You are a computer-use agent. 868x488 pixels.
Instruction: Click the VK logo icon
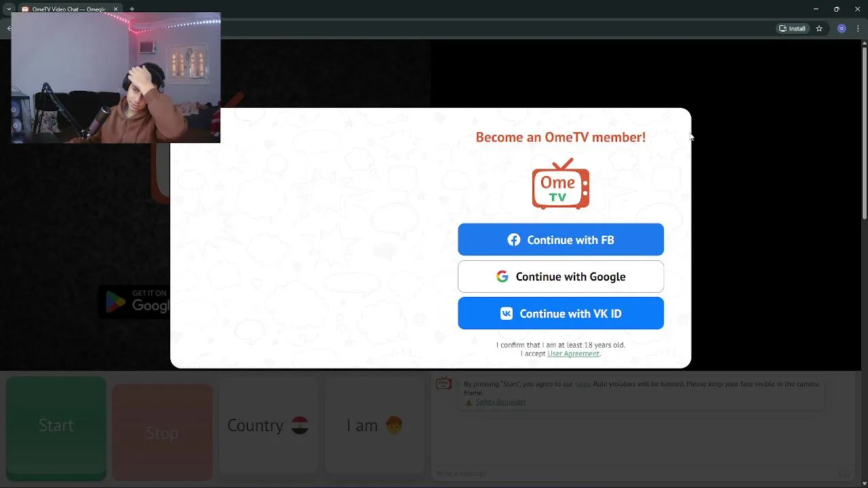(507, 313)
